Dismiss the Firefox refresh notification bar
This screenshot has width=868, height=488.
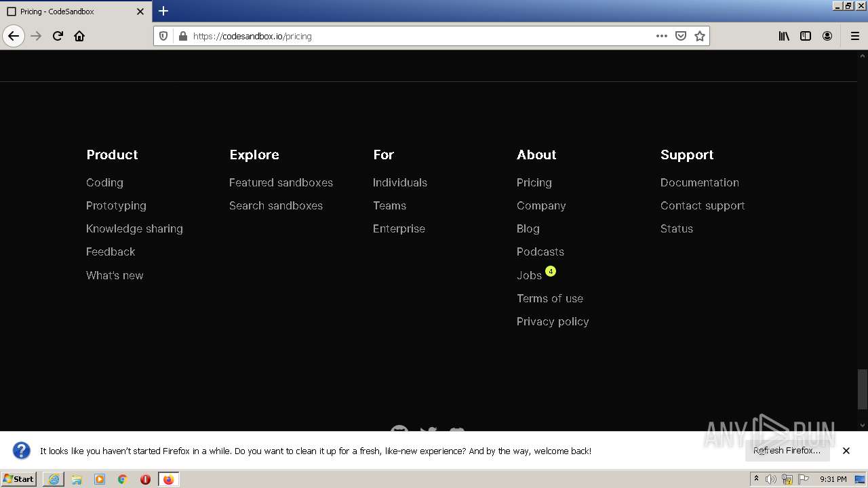point(846,451)
